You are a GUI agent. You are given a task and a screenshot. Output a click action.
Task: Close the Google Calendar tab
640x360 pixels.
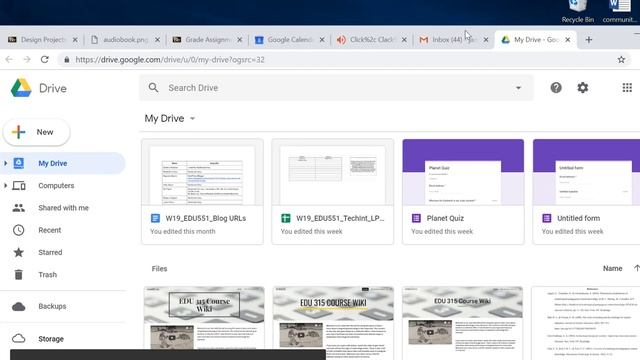point(322,40)
